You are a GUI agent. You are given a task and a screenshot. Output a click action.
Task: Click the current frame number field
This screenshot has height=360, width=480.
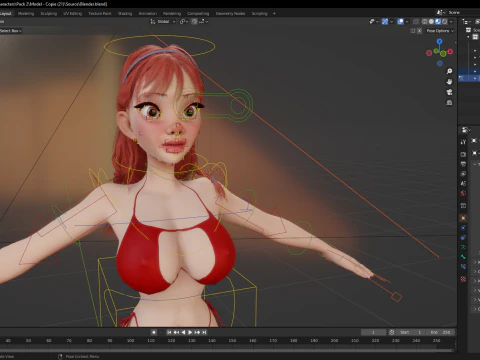tap(373, 332)
